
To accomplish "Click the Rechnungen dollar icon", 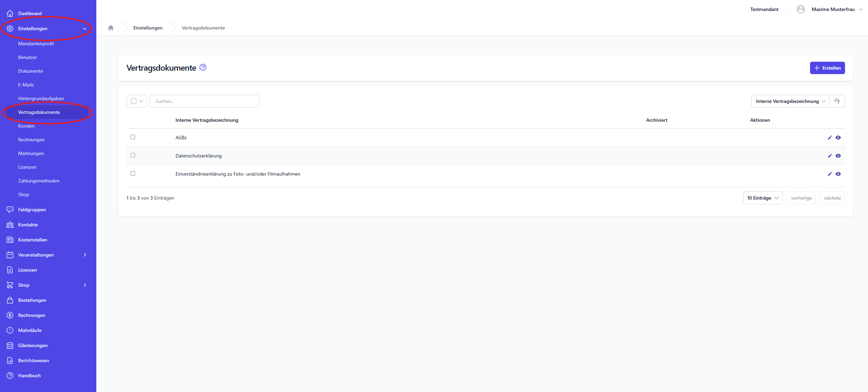I will pyautogui.click(x=10, y=315).
